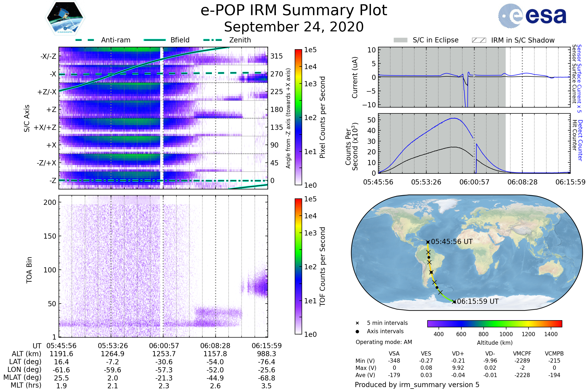Click the Axis intervals dot legend marker
This screenshot has height=392, width=588.
click(357, 331)
